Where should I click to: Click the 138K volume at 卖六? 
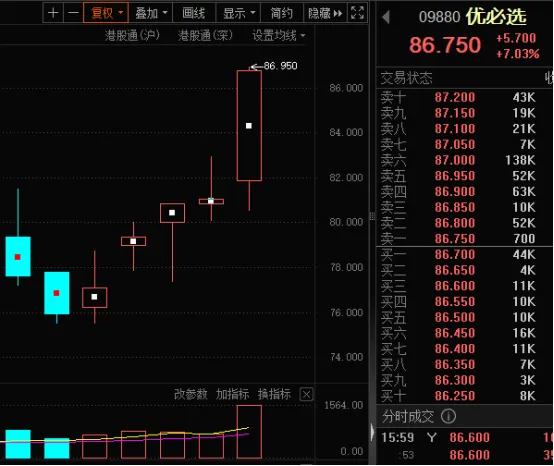click(520, 160)
